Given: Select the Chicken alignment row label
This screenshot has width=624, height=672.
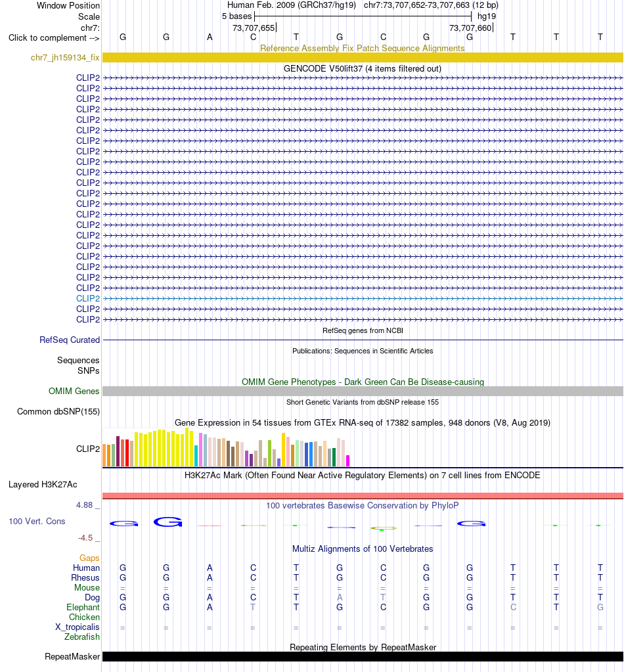Looking at the screenshot, I should coord(85,617).
